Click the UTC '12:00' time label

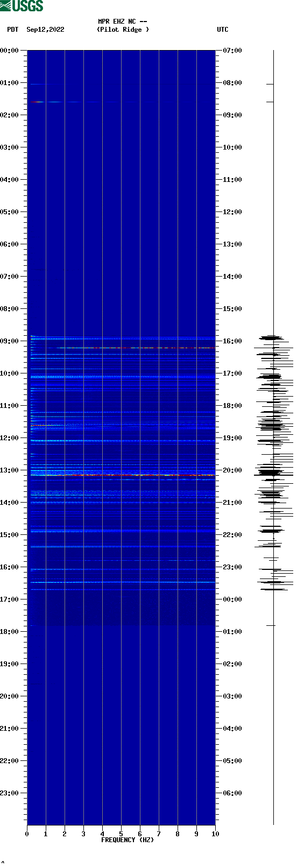point(232,212)
